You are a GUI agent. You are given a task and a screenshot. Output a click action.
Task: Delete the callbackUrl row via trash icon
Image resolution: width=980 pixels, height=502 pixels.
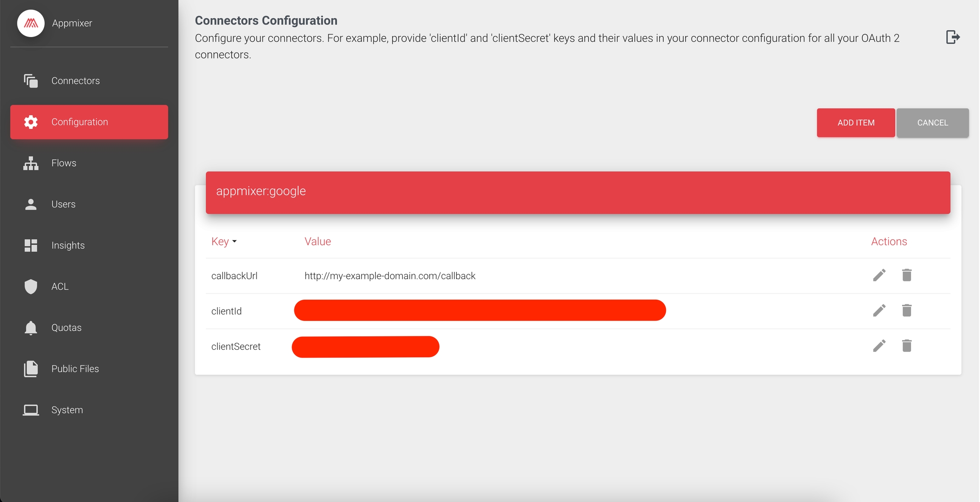point(906,275)
